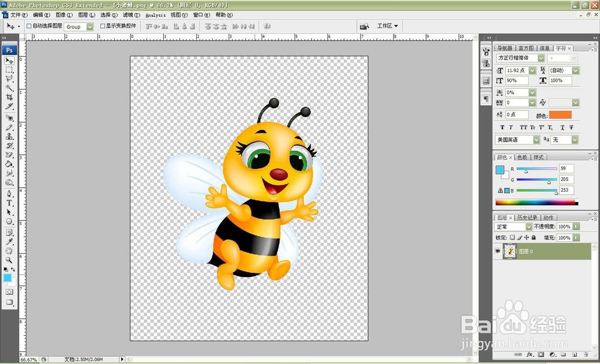Viewport: 600px width, 364px height.
Task: Select the Rectangular Marquee tool
Action: click(x=9, y=70)
